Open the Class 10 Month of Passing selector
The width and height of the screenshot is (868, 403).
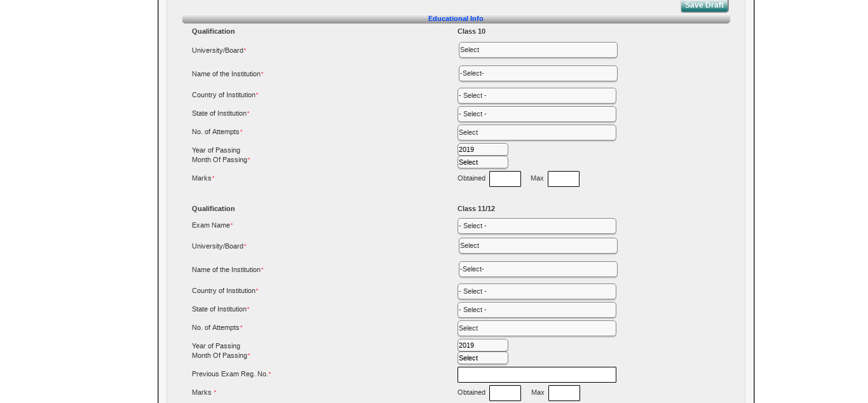tap(482, 161)
